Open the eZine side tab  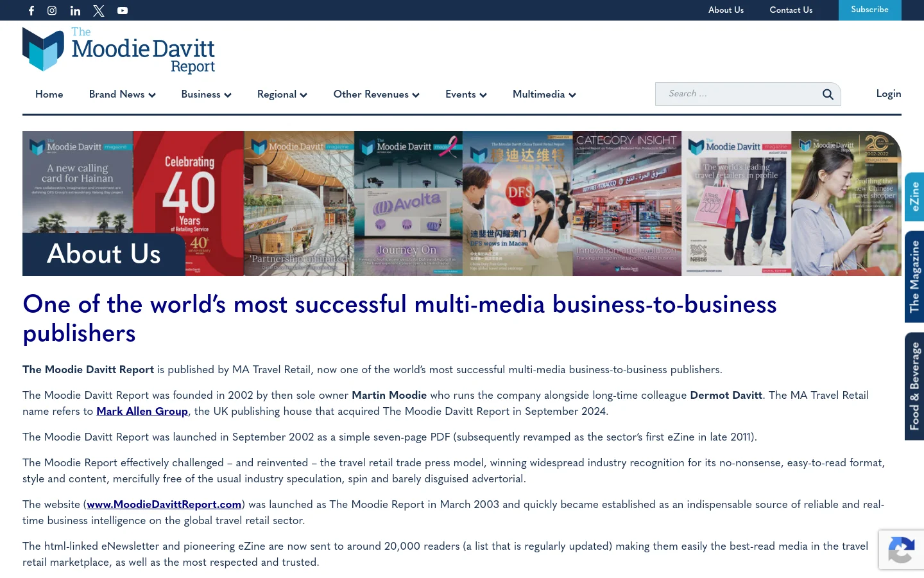(x=914, y=197)
